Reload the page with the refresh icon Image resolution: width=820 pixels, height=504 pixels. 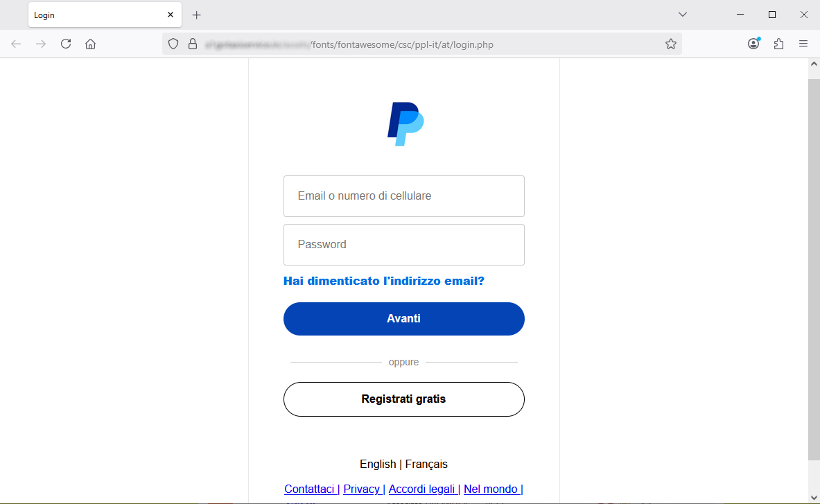click(66, 44)
